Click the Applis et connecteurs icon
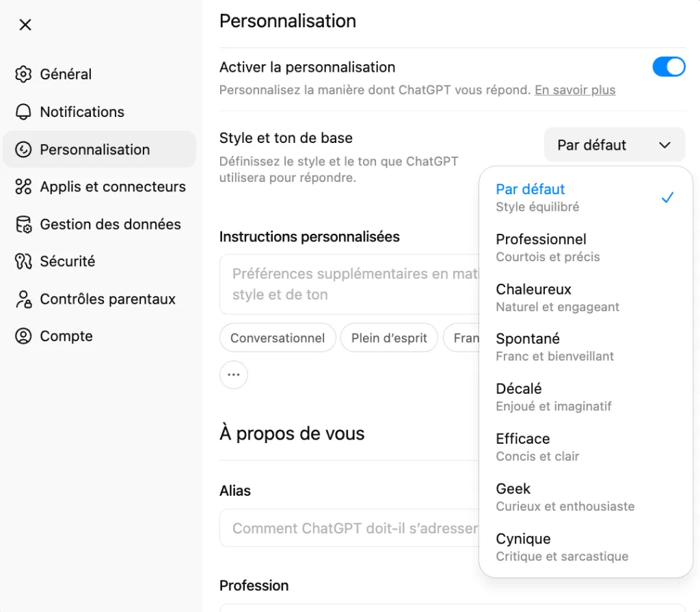This screenshot has height=612, width=700. (24, 187)
